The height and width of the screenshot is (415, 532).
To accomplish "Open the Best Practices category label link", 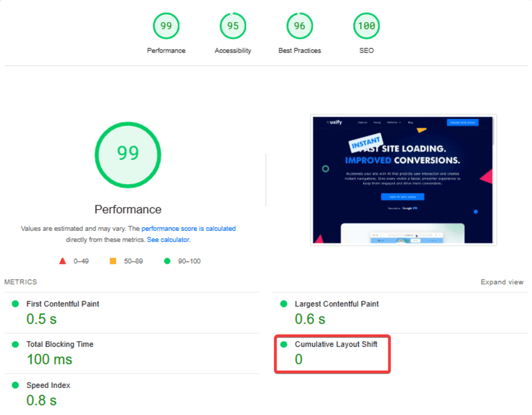I will (300, 50).
